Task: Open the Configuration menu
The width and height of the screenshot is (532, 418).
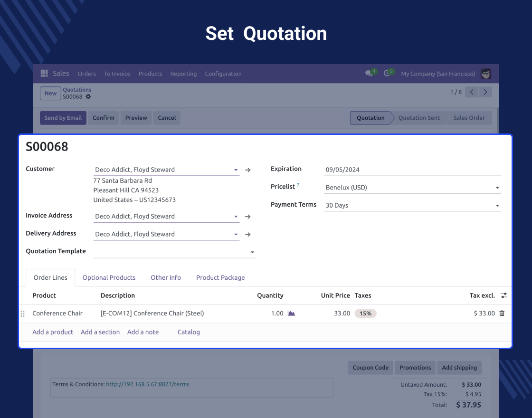Action: coord(223,74)
